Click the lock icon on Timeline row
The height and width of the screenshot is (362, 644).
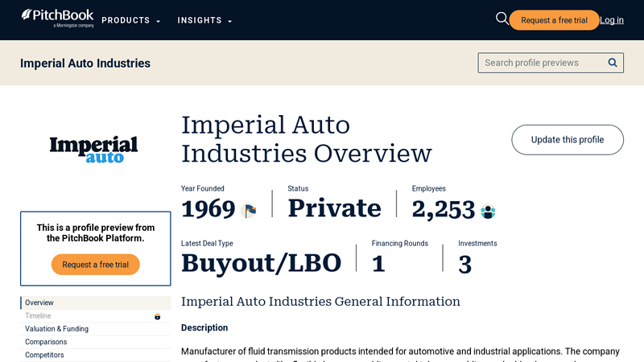157,316
